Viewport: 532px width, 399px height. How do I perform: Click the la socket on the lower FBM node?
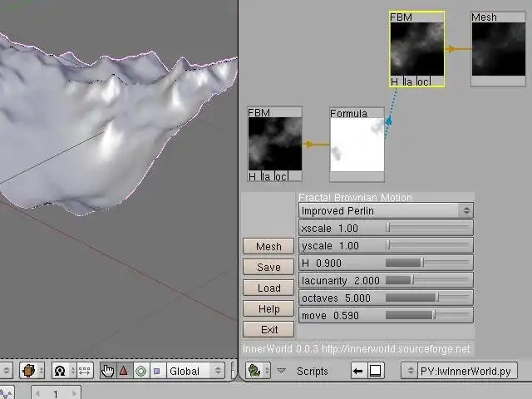(x=266, y=177)
